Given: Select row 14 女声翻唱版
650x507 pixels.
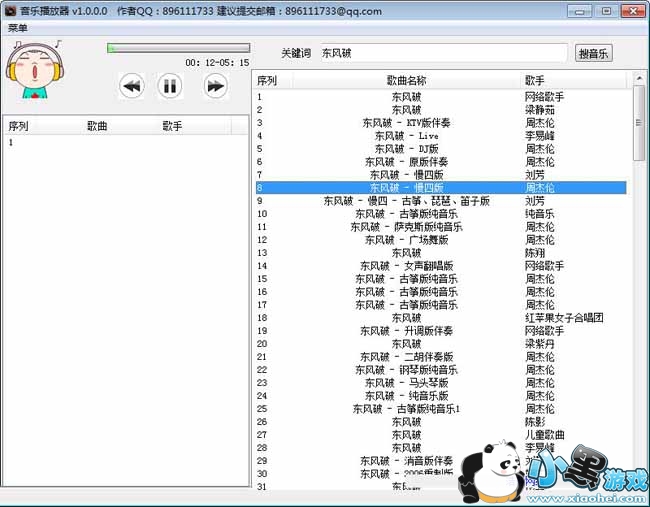Looking at the screenshot, I should 441,266.
